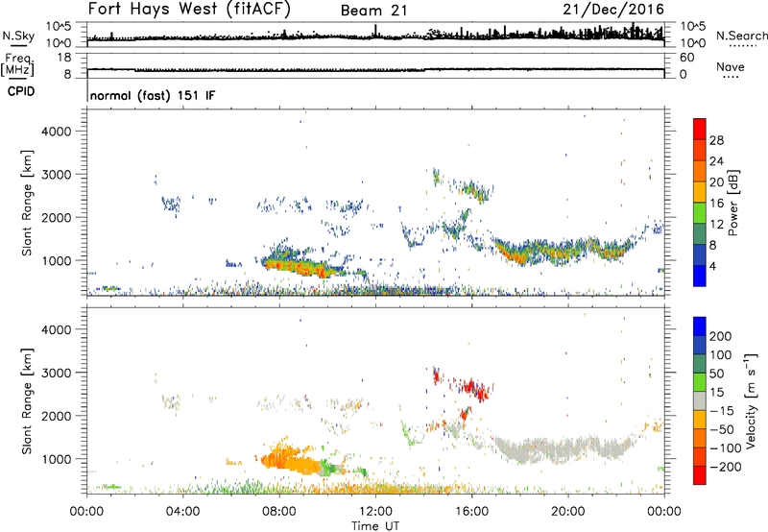Click the '04:00' time tick label

click(182, 512)
